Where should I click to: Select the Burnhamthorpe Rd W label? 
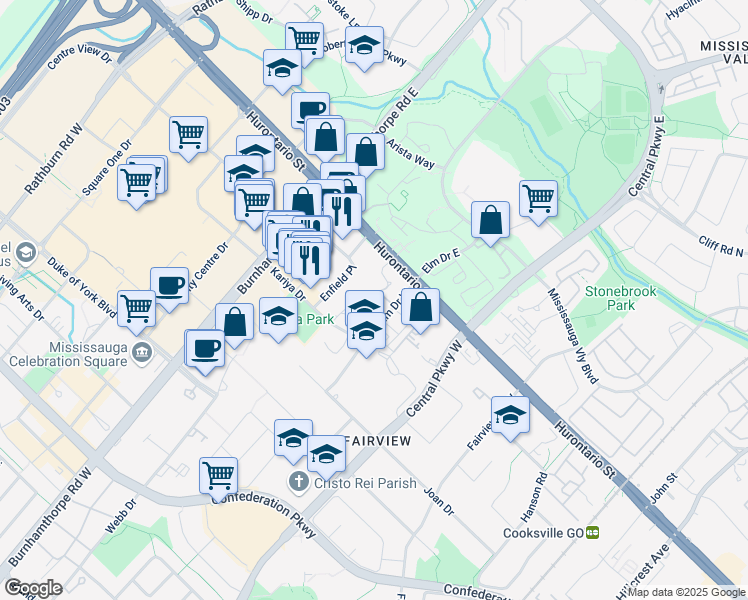[49, 517]
